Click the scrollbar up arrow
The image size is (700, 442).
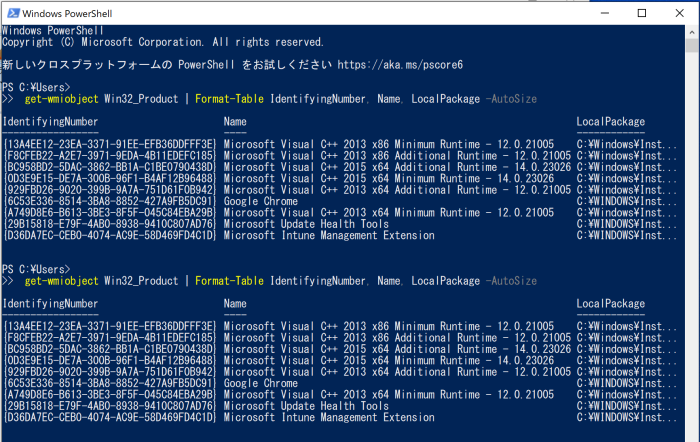point(692,32)
